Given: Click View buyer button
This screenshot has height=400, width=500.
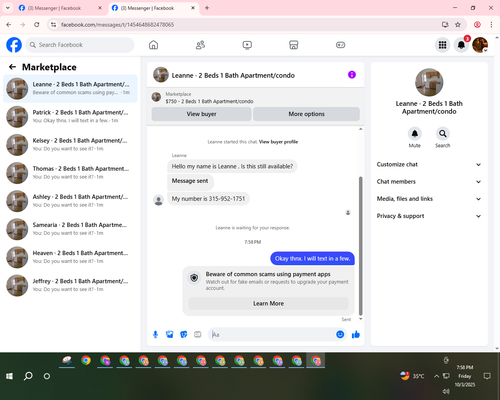Looking at the screenshot, I should pos(201,114).
